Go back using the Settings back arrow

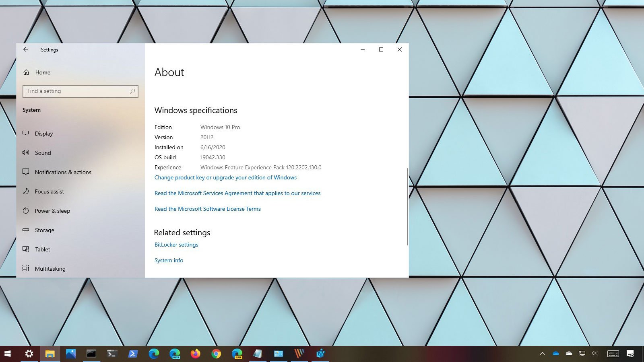click(x=26, y=49)
